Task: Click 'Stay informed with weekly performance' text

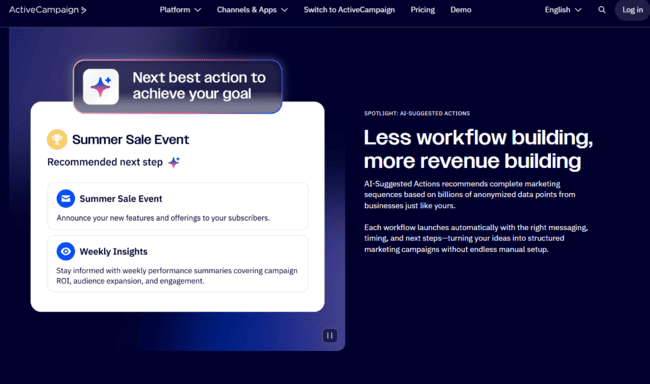Action: (177, 276)
